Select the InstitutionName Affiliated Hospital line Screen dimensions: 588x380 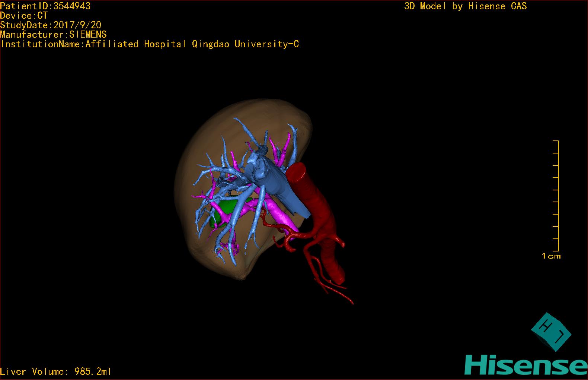(150, 44)
